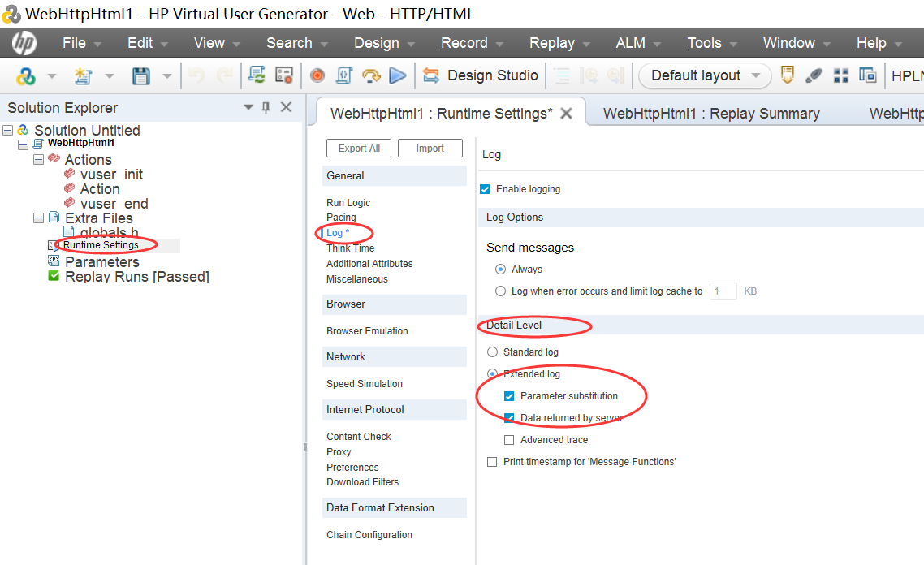Select the Always radio button
Screen dimensions: 924x565
click(500, 270)
